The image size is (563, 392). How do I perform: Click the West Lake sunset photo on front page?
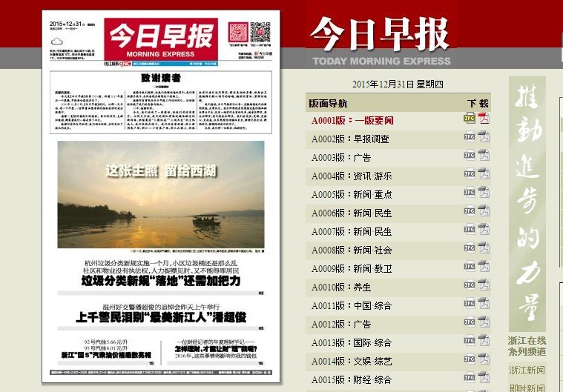click(x=161, y=194)
